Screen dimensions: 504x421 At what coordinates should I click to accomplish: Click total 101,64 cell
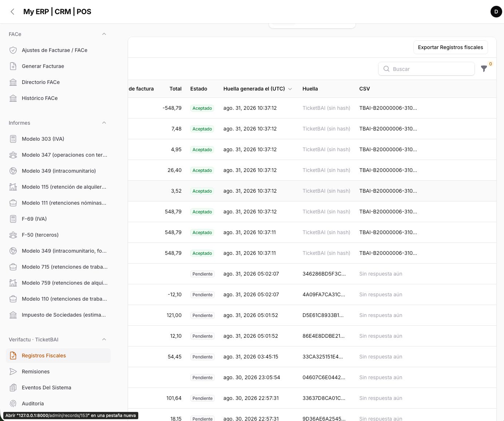coord(174,398)
